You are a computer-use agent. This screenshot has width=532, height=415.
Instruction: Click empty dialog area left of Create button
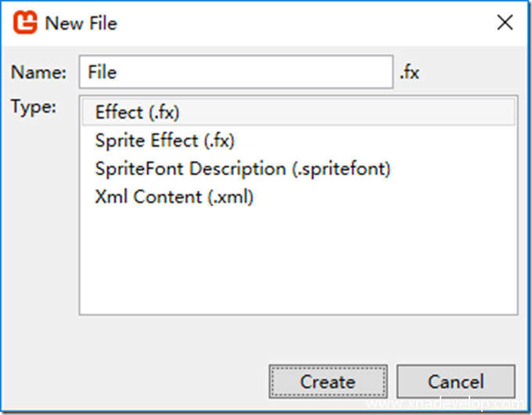(x=141, y=381)
